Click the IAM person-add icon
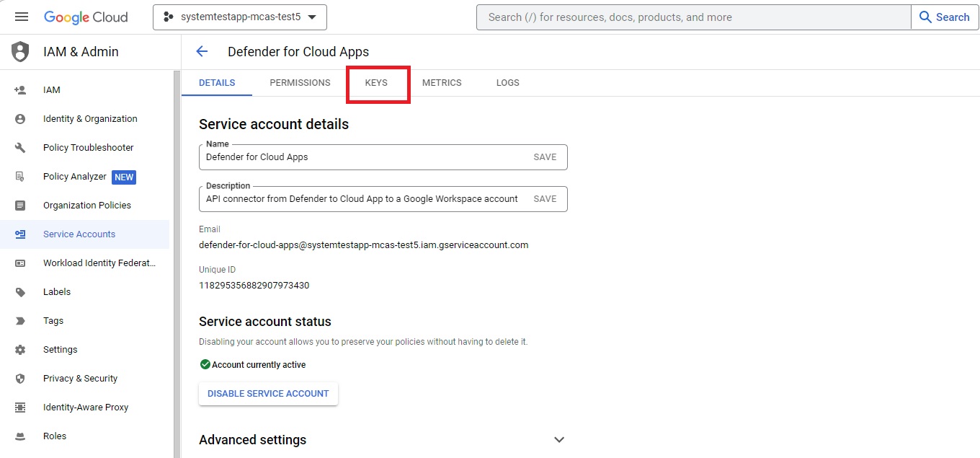 pos(20,90)
